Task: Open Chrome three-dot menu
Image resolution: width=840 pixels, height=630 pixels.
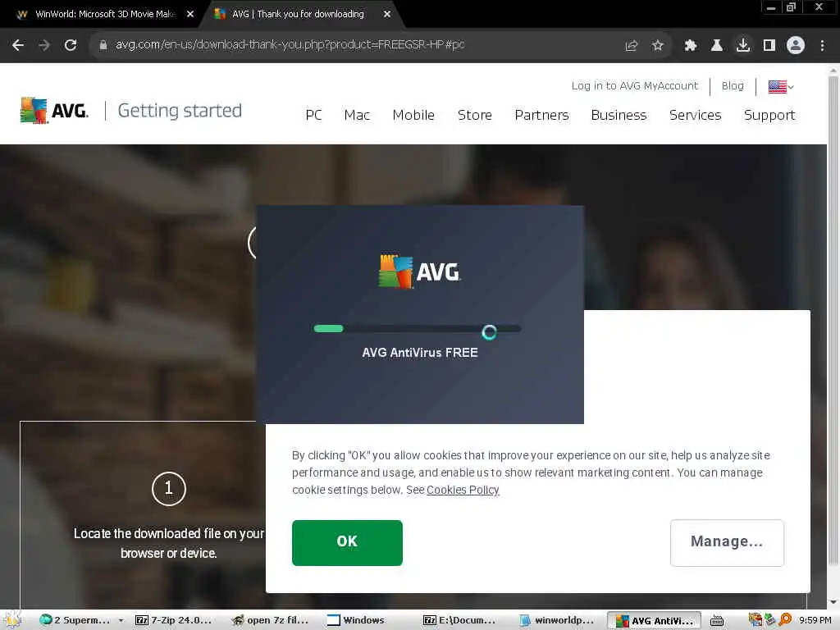Action: 822,46
